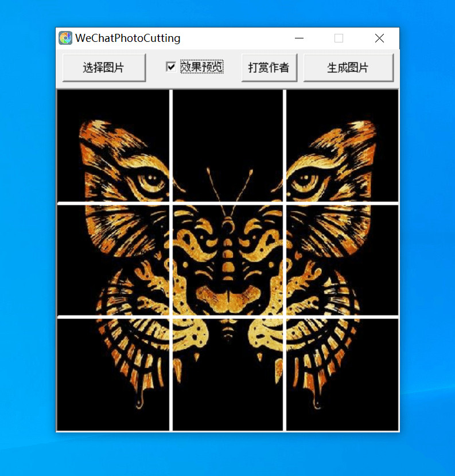Open the 打赏作者 donate button
The width and height of the screenshot is (455, 476).
(x=269, y=68)
